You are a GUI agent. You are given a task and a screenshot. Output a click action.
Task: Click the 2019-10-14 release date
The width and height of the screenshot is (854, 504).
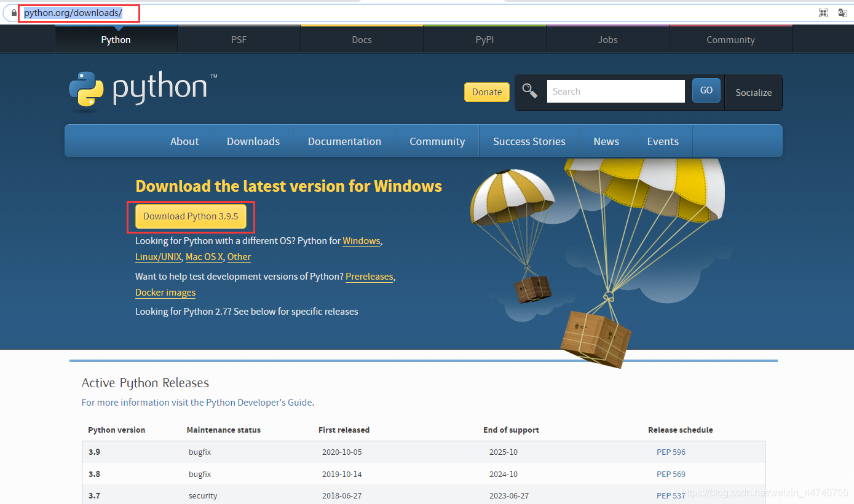pos(342,474)
